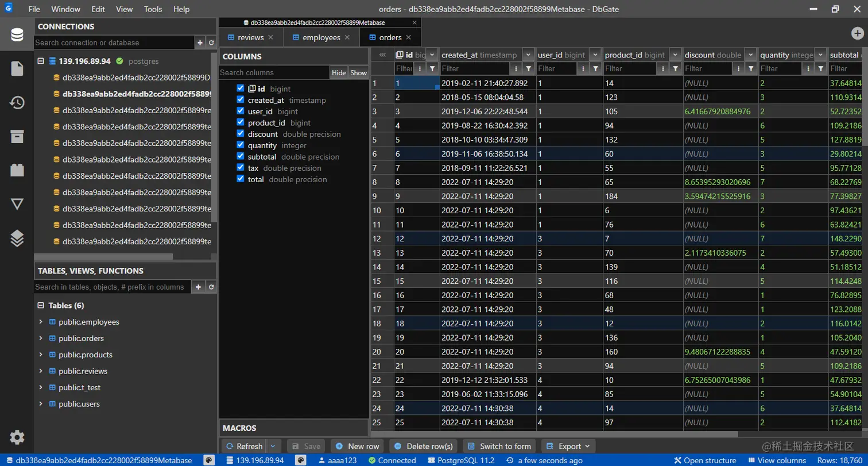Collapse the columns panel with the double-arrow icon
868x466 pixels.
coord(382,55)
